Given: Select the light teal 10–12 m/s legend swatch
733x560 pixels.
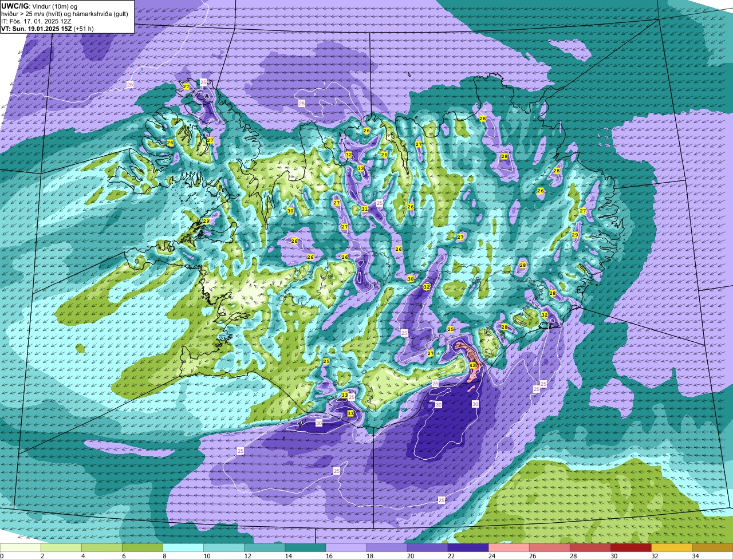Looking at the screenshot, I should [x=224, y=547].
